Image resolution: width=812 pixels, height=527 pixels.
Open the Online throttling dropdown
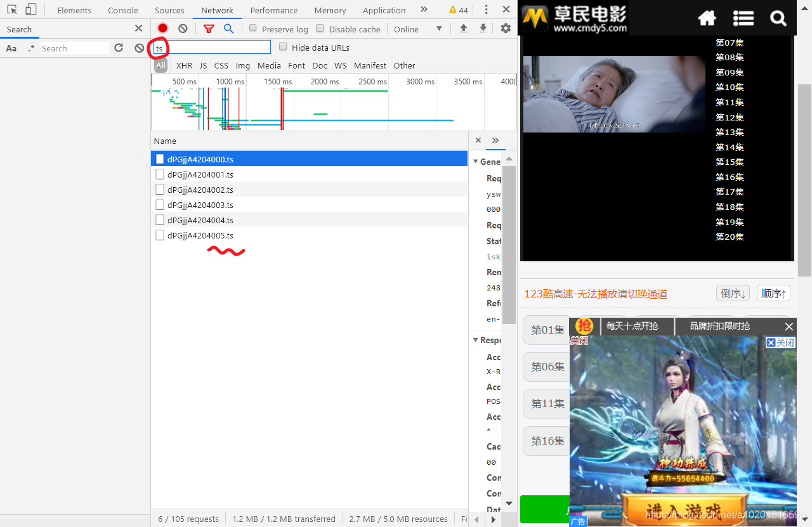[x=418, y=29]
